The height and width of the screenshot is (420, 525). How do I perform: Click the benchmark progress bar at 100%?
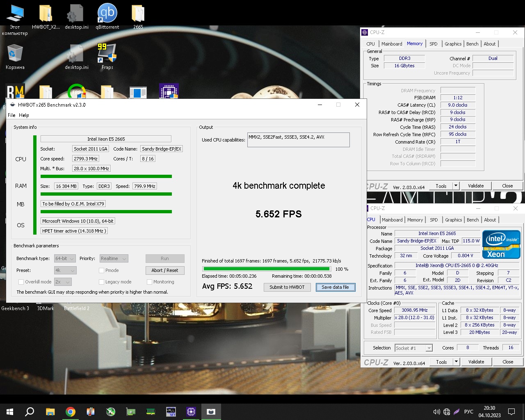click(x=267, y=269)
